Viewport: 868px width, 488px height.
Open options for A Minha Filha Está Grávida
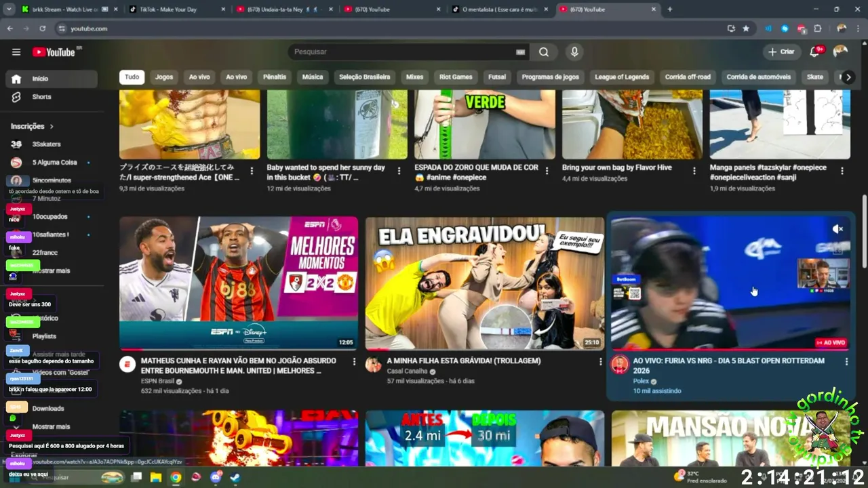(x=600, y=362)
